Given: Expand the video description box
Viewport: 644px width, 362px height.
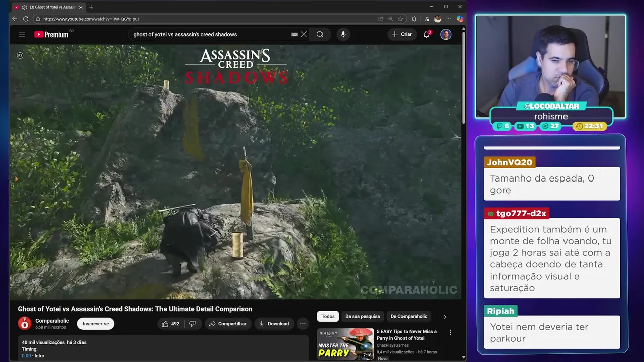Looking at the screenshot, I should point(164,348).
